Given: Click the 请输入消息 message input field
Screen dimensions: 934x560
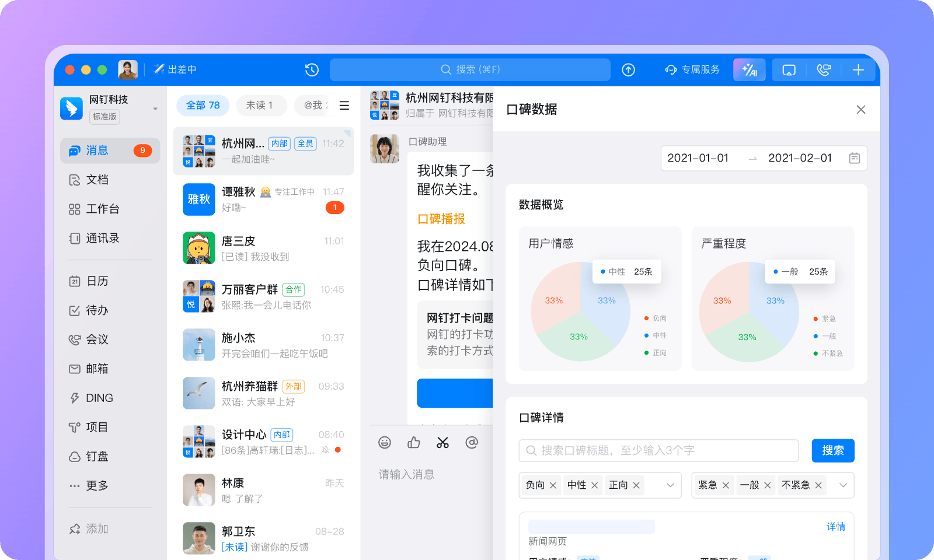Looking at the screenshot, I should pos(407,474).
